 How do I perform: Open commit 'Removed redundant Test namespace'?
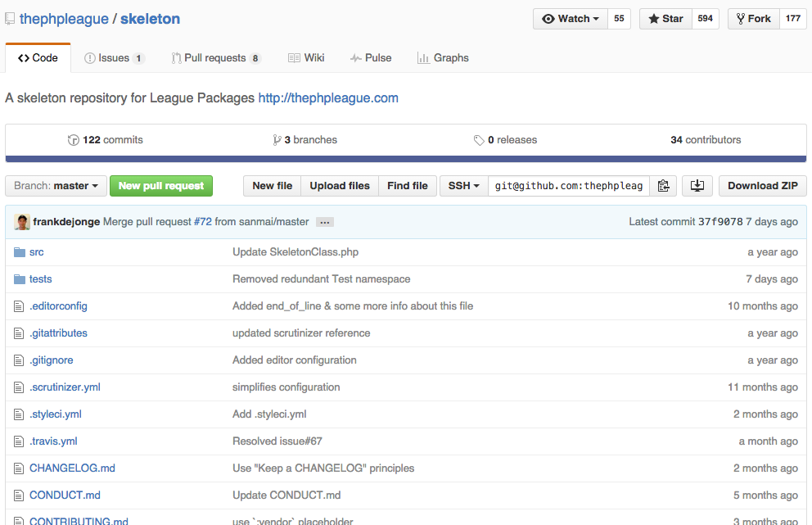(x=321, y=279)
